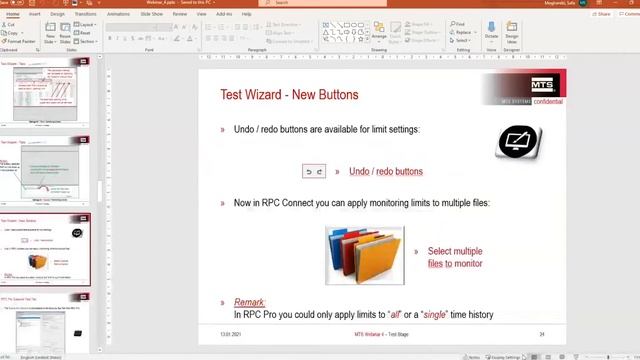This screenshot has width=640, height=360.
Task: Open Notes pane from status bar
Action: (x=472, y=357)
